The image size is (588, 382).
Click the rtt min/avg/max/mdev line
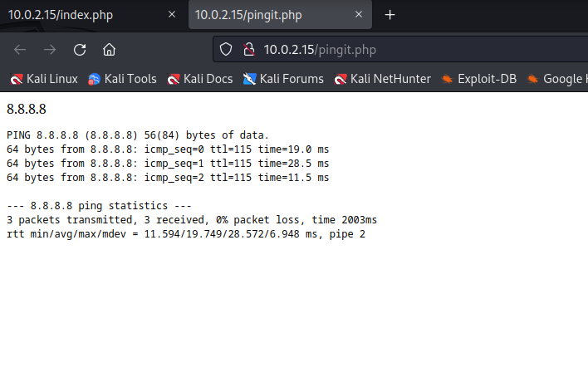(186, 234)
